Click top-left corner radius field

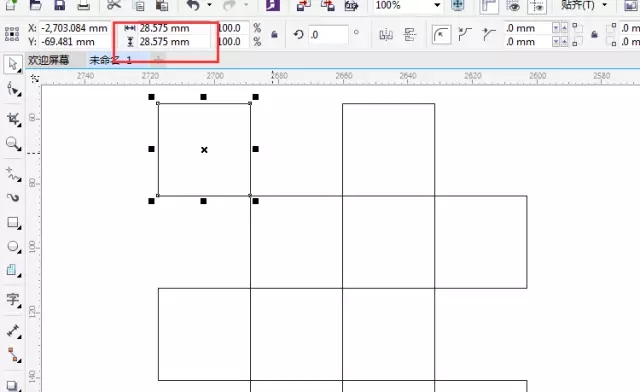[x=528, y=28]
